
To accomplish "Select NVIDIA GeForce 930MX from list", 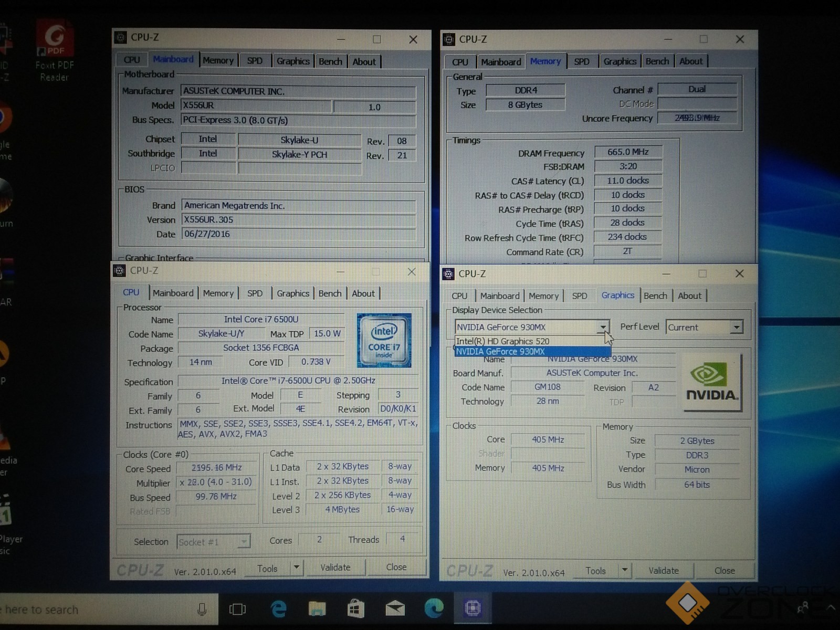I will [532, 352].
